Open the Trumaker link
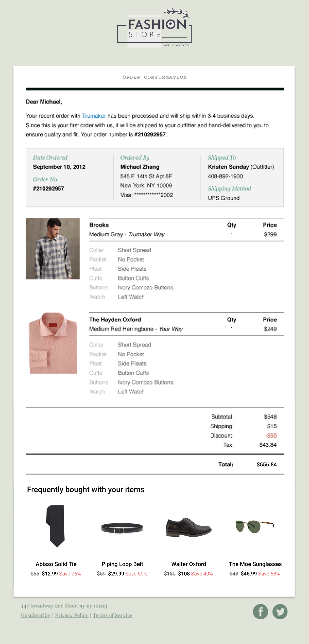This screenshot has width=309, height=644. tap(94, 116)
